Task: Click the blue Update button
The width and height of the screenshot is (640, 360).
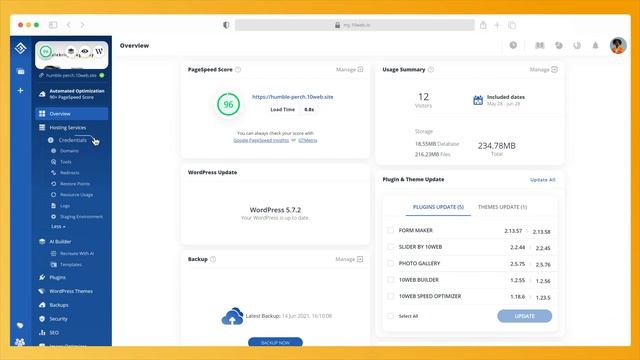Action: pos(524,316)
